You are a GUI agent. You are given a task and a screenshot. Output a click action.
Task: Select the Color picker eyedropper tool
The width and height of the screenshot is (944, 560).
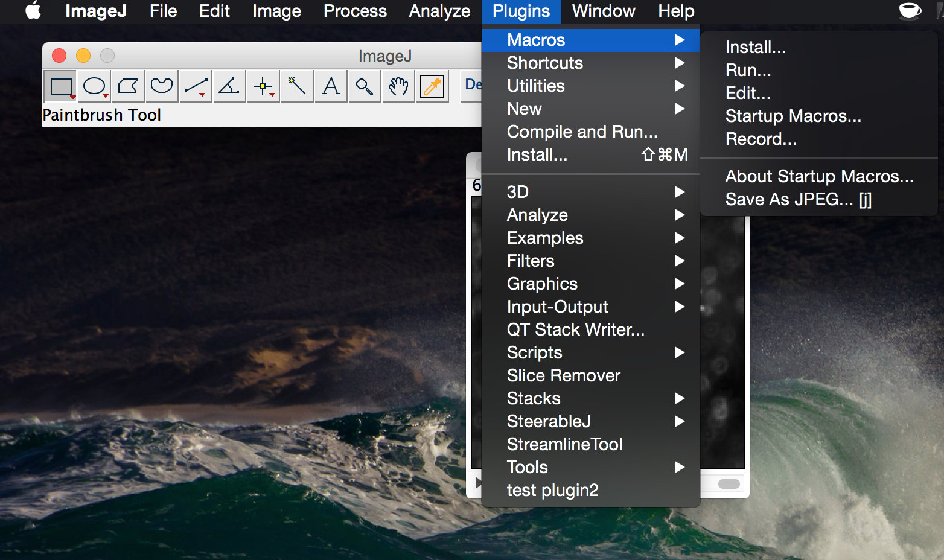(432, 86)
